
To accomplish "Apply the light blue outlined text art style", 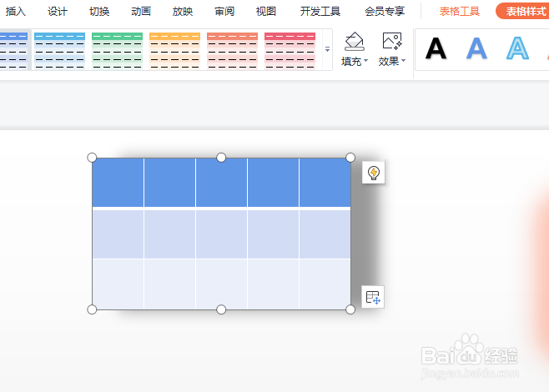I will click(x=517, y=49).
